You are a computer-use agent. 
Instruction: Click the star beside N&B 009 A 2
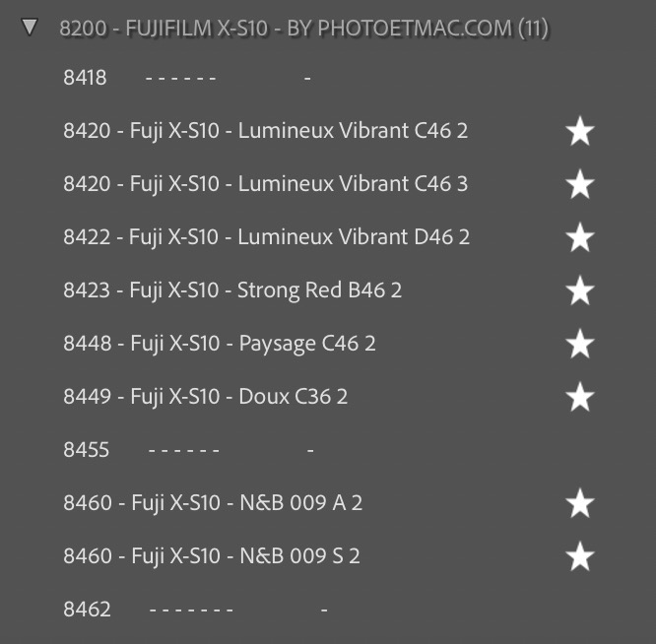580,503
